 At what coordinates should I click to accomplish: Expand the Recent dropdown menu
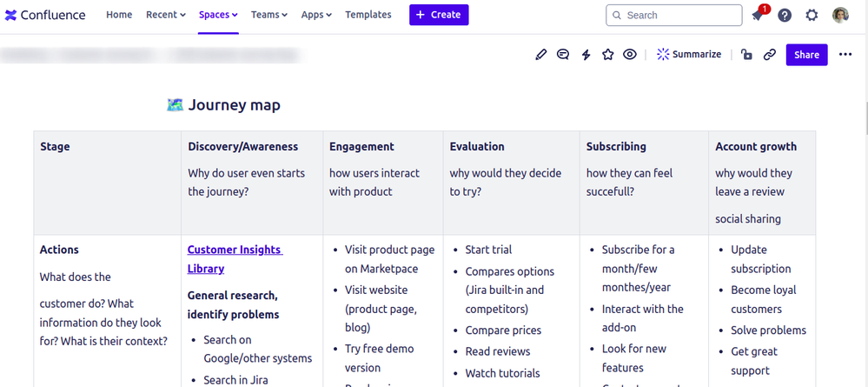pyautogui.click(x=165, y=15)
